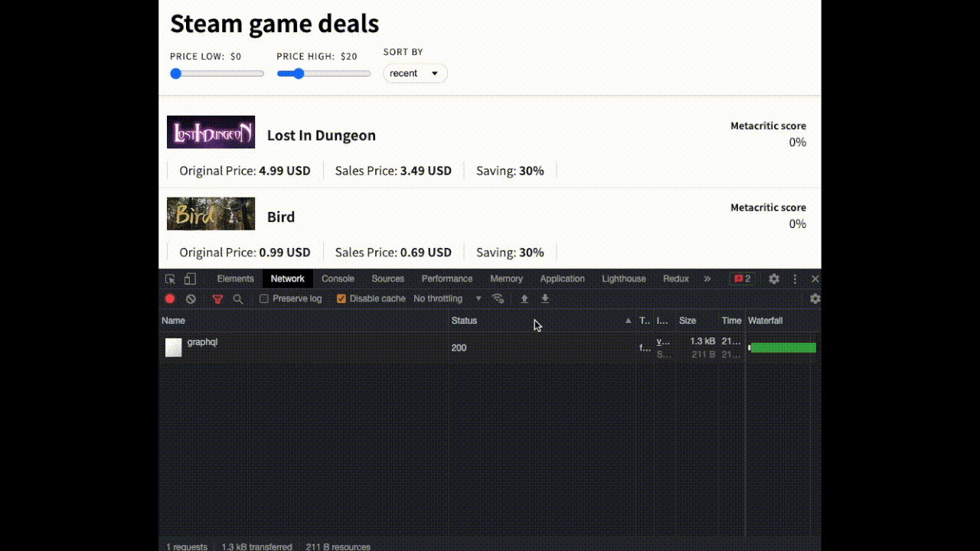980x551 pixels.
Task: Click the export HAR download arrow
Action: 545,298
